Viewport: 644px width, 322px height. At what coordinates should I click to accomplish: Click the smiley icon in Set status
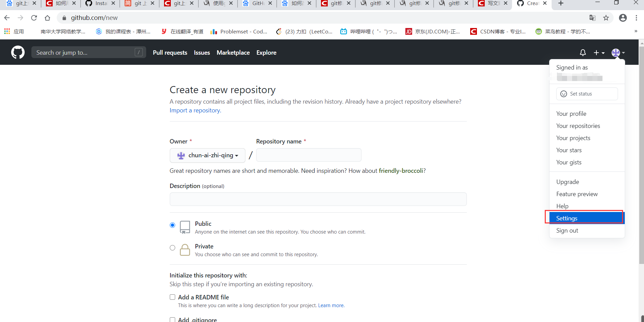[564, 94]
